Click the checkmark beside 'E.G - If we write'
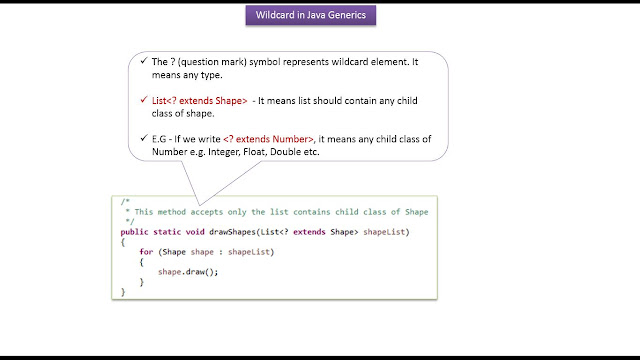640x360 pixels. [x=143, y=138]
